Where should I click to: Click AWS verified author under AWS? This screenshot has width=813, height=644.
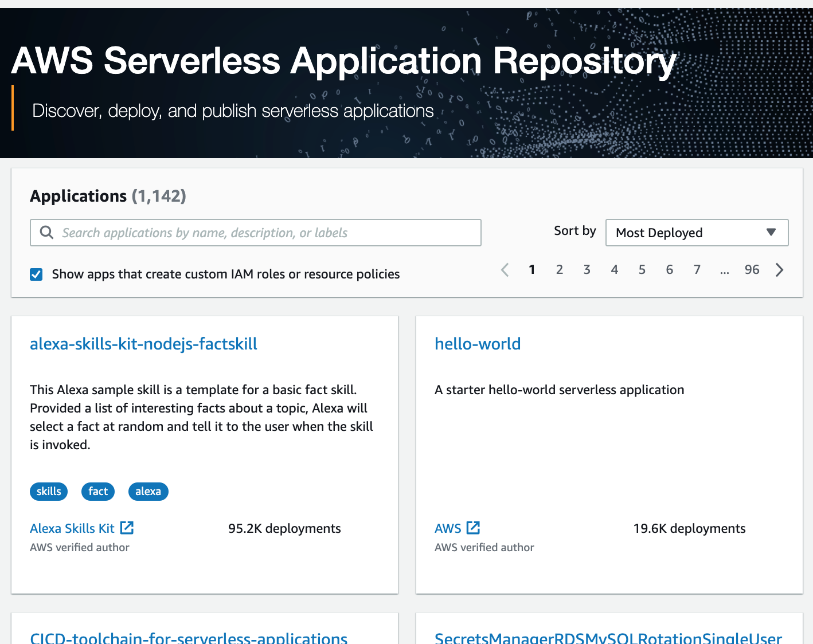pos(484,547)
